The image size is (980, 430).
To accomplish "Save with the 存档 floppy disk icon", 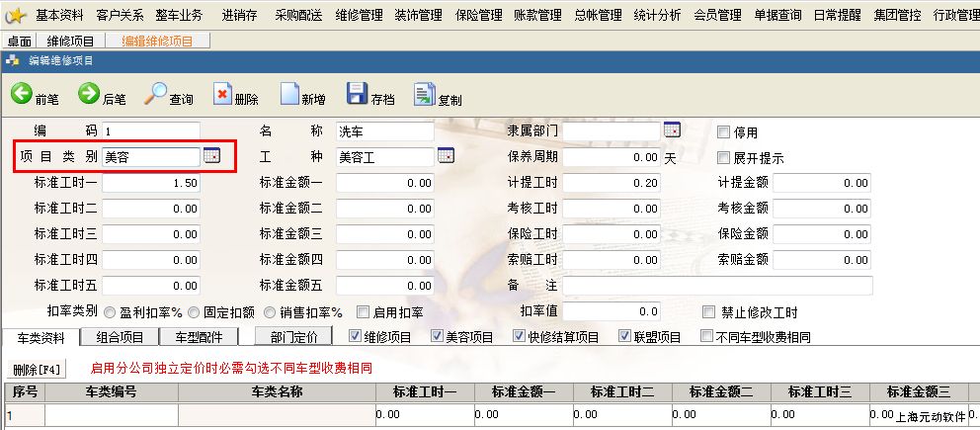I will [x=357, y=95].
